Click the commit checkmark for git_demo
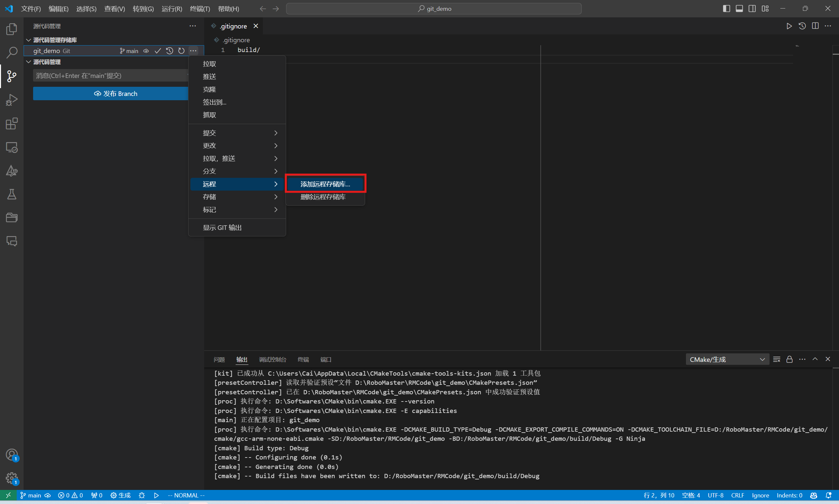This screenshot has width=839, height=504. pos(158,51)
